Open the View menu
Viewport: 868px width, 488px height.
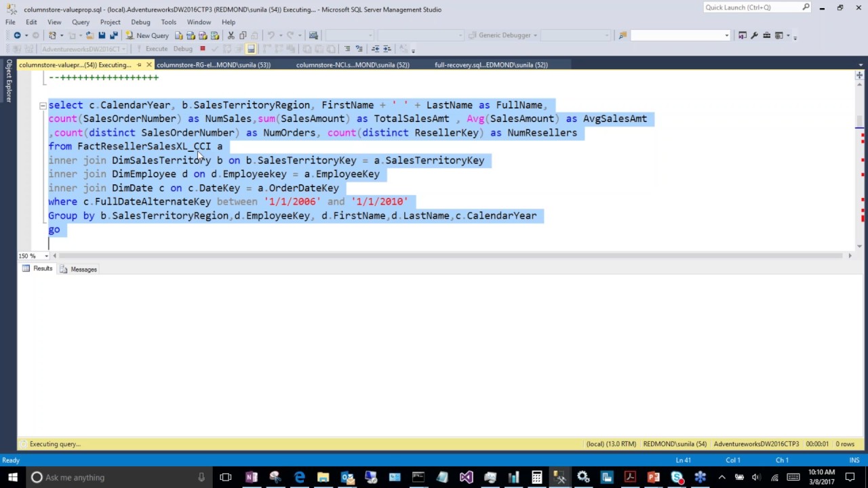pos(54,22)
